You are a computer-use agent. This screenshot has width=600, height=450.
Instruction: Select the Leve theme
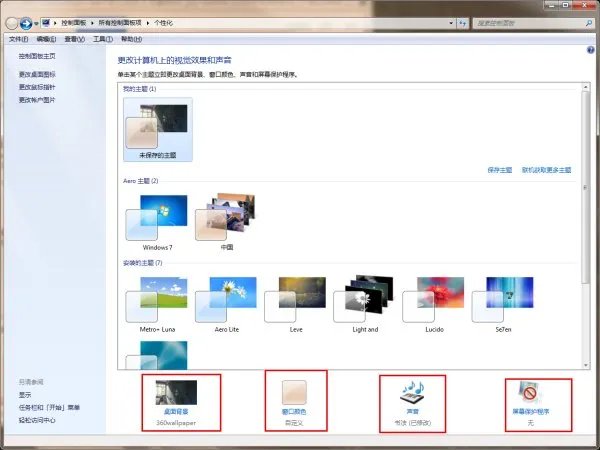tap(296, 304)
